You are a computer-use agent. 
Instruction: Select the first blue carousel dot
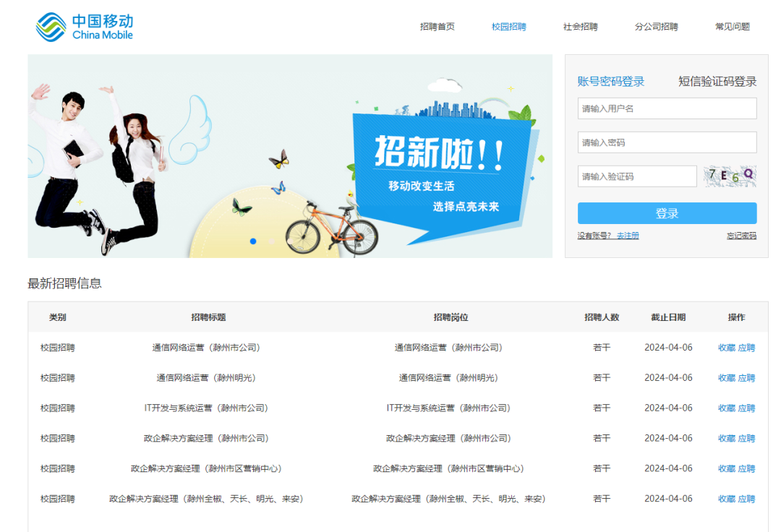253,241
